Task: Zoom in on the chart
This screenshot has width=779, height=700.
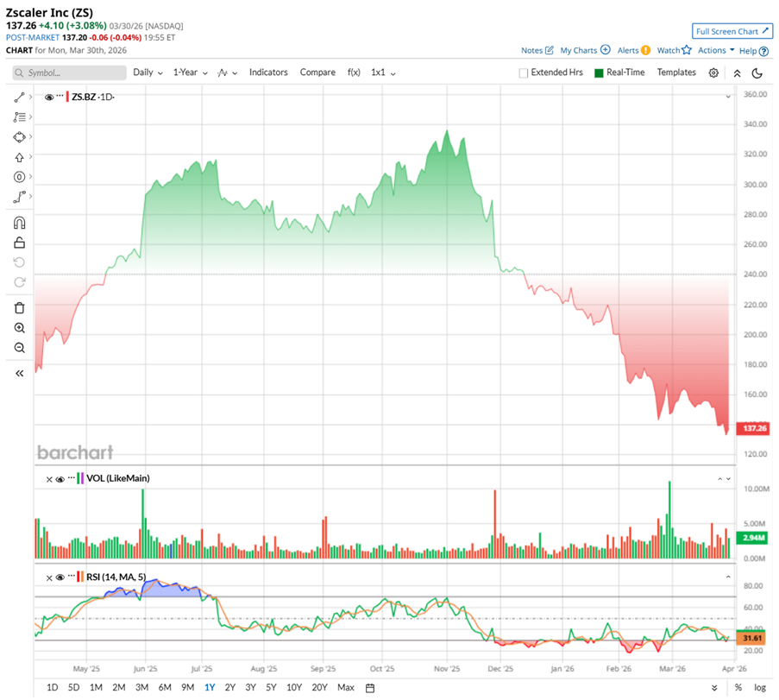Action: (x=19, y=328)
